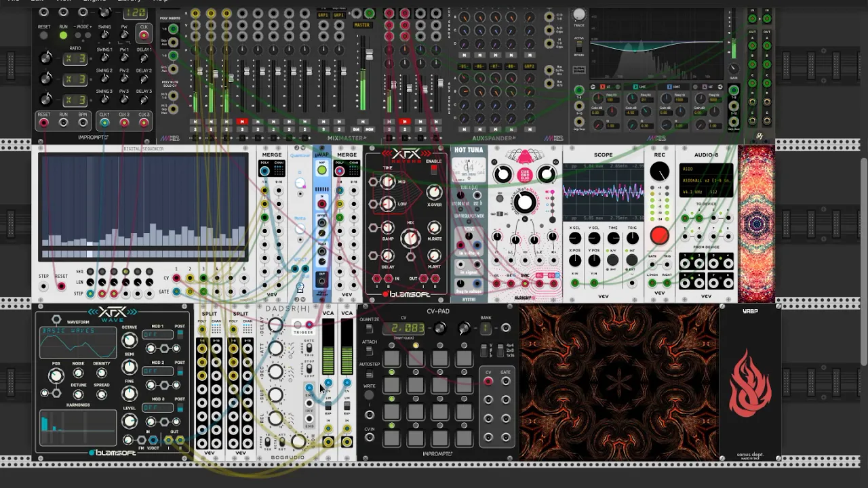868x488 pixels.
Task: Open the 44.1 kHz sample rate selector
Action: (694, 192)
